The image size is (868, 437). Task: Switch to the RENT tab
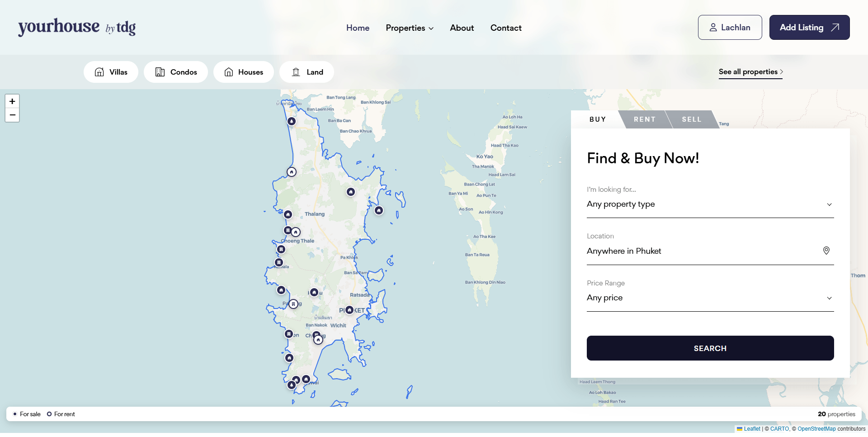click(645, 119)
